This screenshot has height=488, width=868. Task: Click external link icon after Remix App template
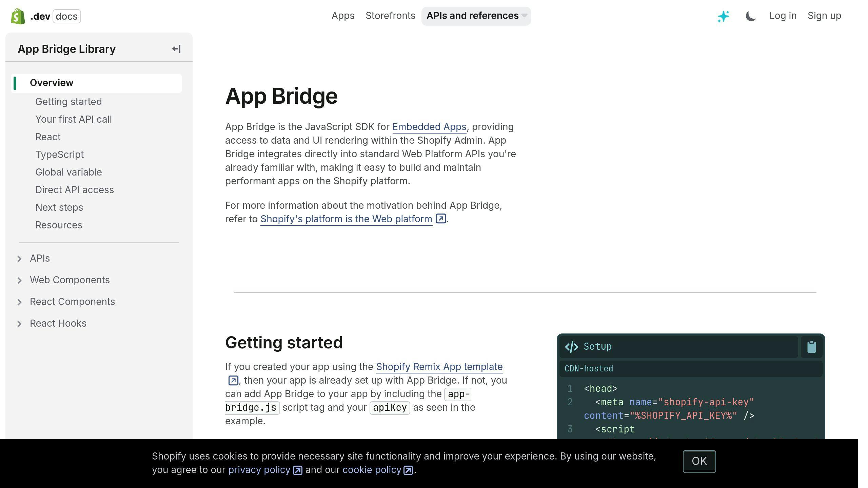tap(233, 381)
